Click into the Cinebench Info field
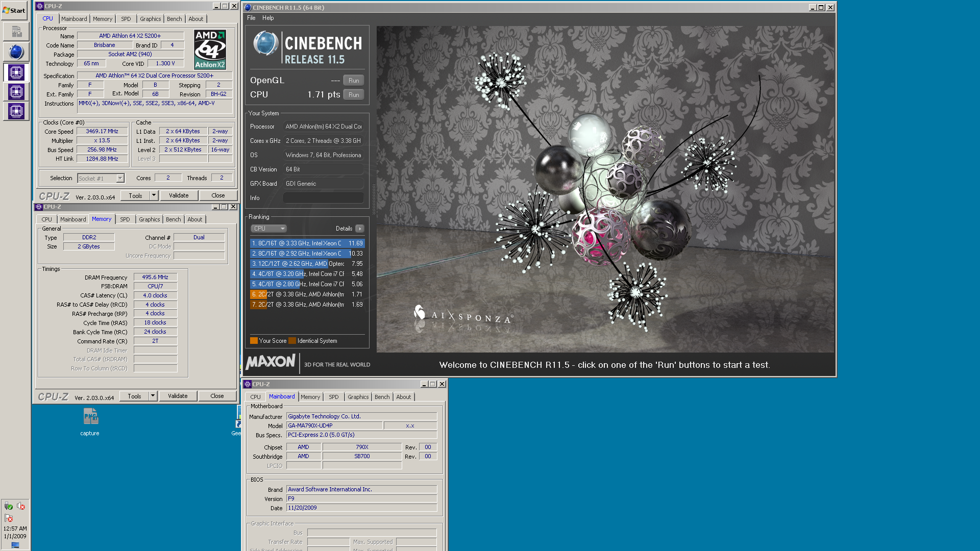980x551 pixels. point(324,198)
